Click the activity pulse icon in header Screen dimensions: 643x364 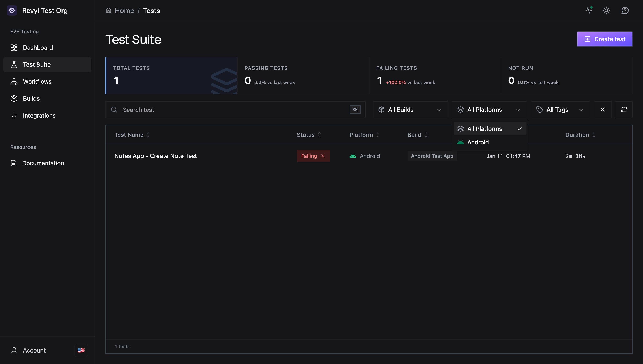point(589,10)
